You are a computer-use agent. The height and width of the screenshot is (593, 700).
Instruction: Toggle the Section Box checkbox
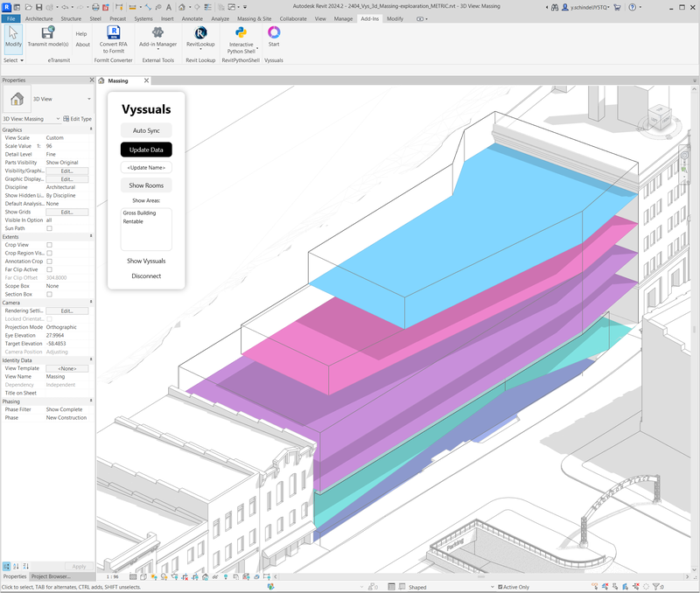pos(50,295)
